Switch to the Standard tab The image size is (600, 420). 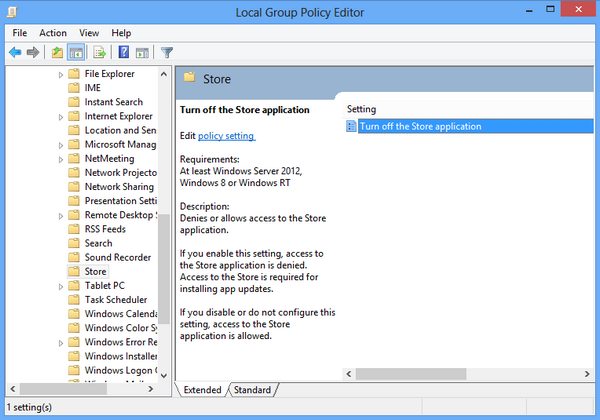pyautogui.click(x=252, y=390)
